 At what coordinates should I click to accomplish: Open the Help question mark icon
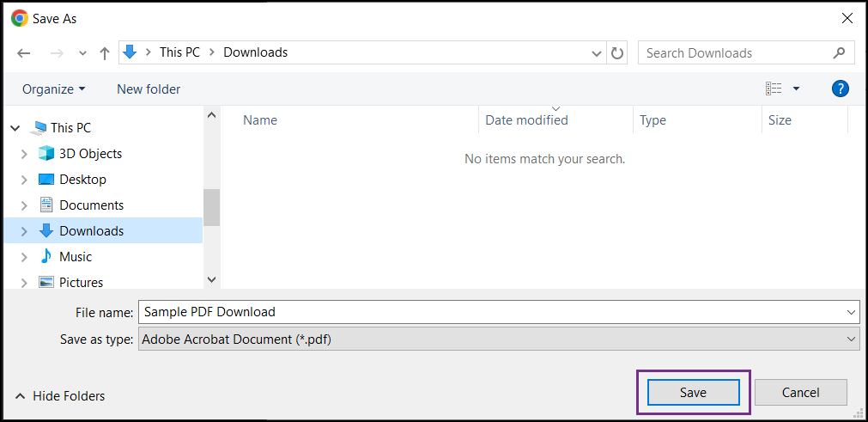point(841,89)
